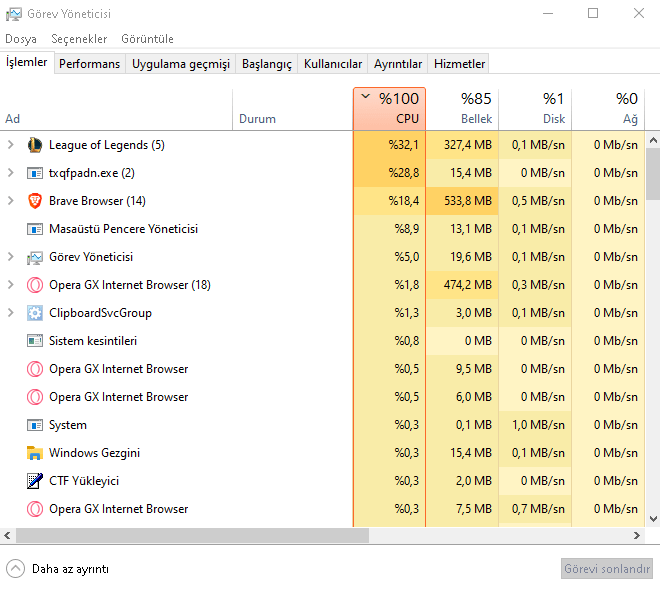
Task: Sort by the Ad column header
Action: pos(116,109)
